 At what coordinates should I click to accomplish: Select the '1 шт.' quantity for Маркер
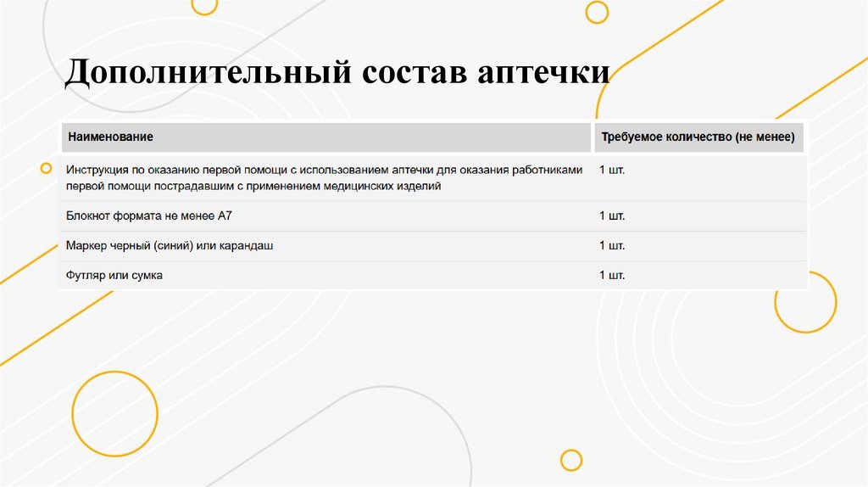point(612,246)
